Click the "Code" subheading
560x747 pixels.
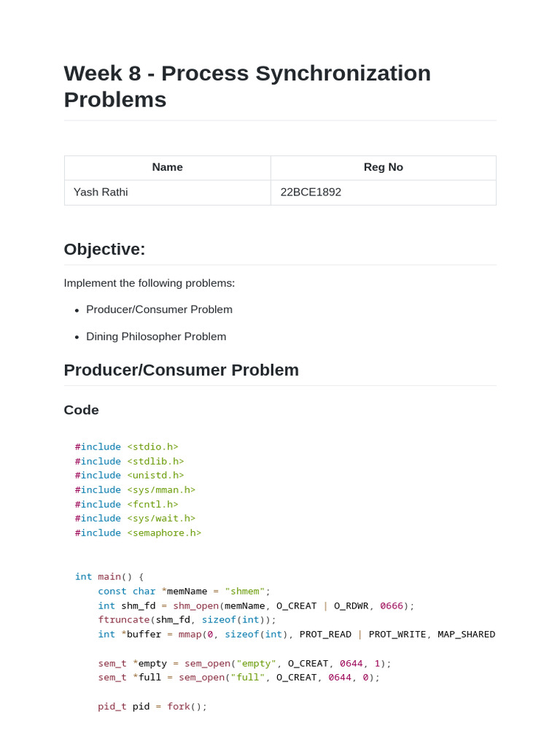pos(81,410)
